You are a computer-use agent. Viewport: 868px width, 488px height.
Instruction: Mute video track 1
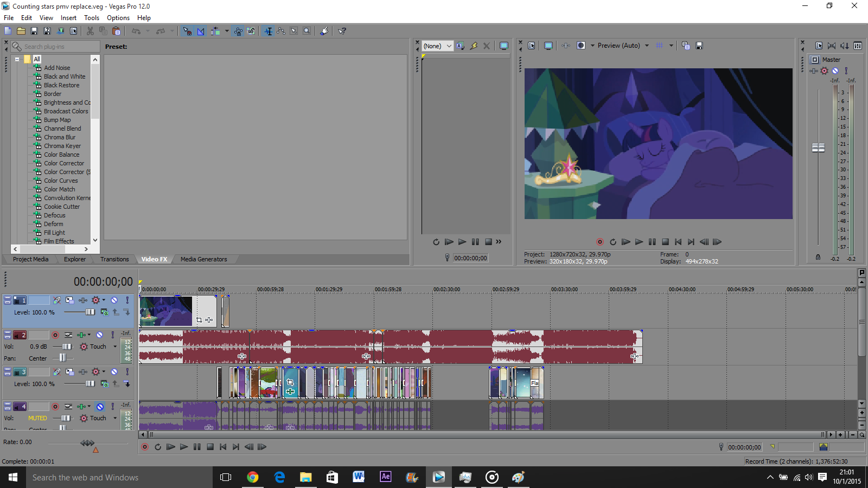(x=114, y=300)
